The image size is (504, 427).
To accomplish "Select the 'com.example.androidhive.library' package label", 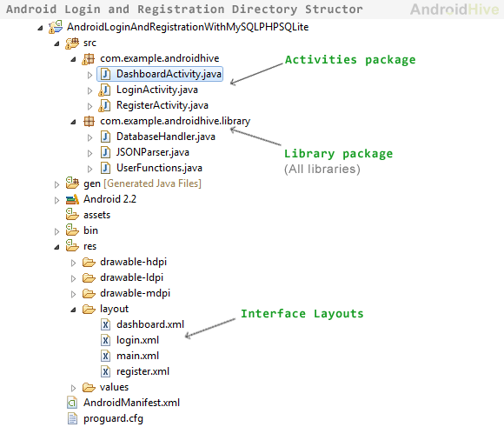I will (x=176, y=121).
